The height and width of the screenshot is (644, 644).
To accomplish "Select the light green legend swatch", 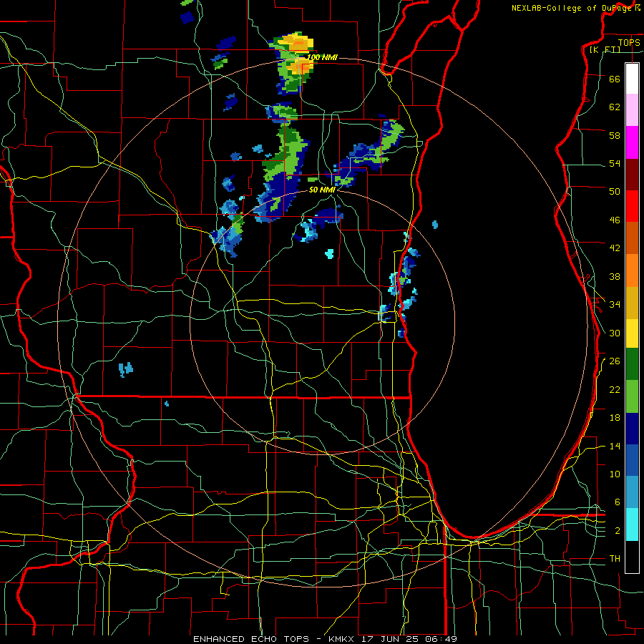I will 632,396.
